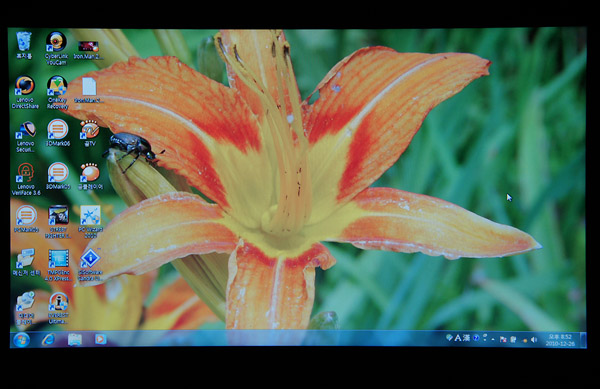Toggle the IME input mode 'A' indicator
This screenshot has height=389, width=600.
(458, 338)
